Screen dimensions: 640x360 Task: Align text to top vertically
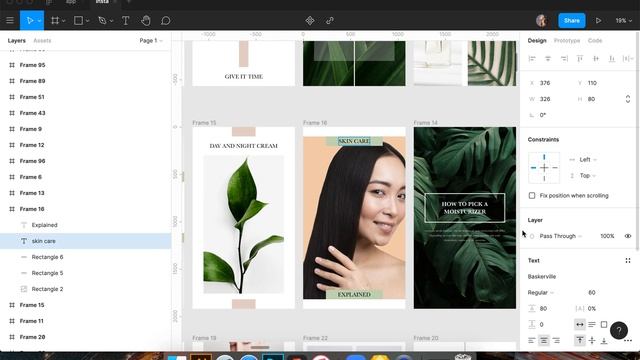pyautogui.click(x=580, y=340)
